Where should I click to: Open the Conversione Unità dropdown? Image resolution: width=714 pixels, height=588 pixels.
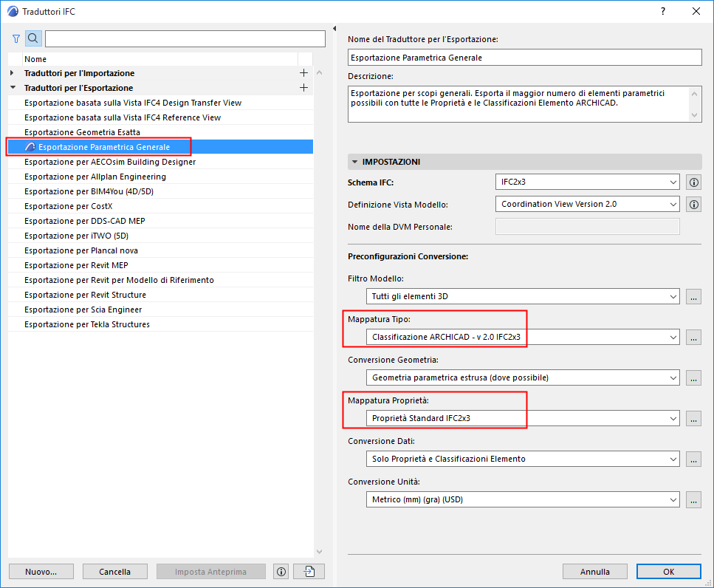point(523,499)
